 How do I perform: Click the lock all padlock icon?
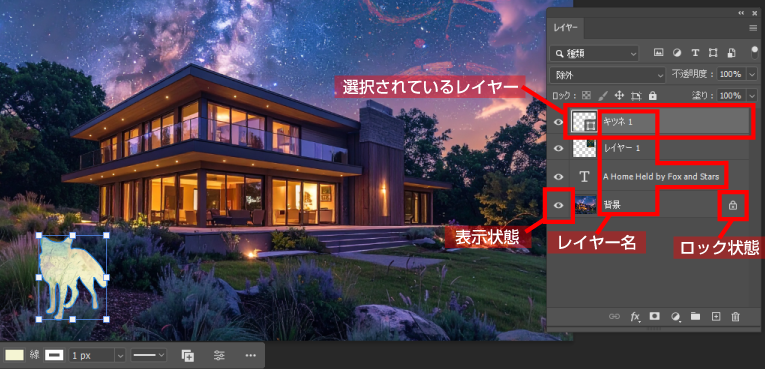tap(653, 96)
